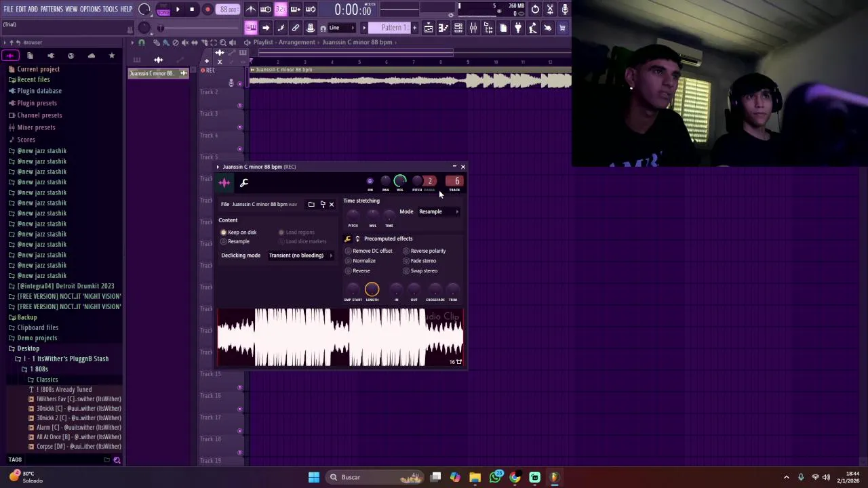Click the orange LENGTH knob
This screenshot has height=488, width=868.
tap(372, 290)
